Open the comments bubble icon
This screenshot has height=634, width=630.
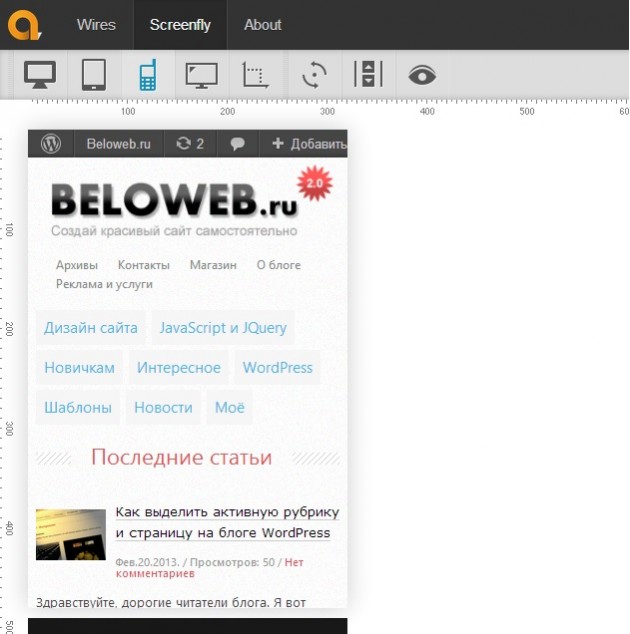[238, 144]
